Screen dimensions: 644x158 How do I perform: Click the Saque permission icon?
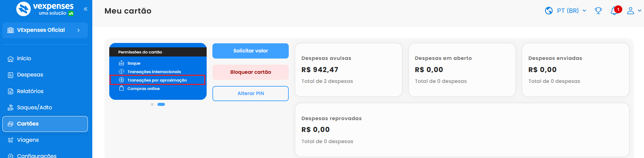click(121, 63)
